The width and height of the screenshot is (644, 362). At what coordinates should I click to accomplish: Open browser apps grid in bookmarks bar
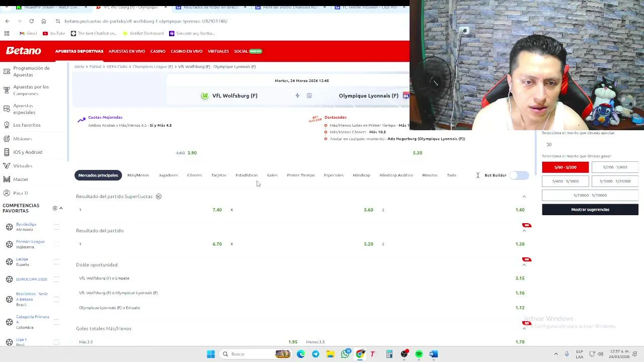point(7,33)
